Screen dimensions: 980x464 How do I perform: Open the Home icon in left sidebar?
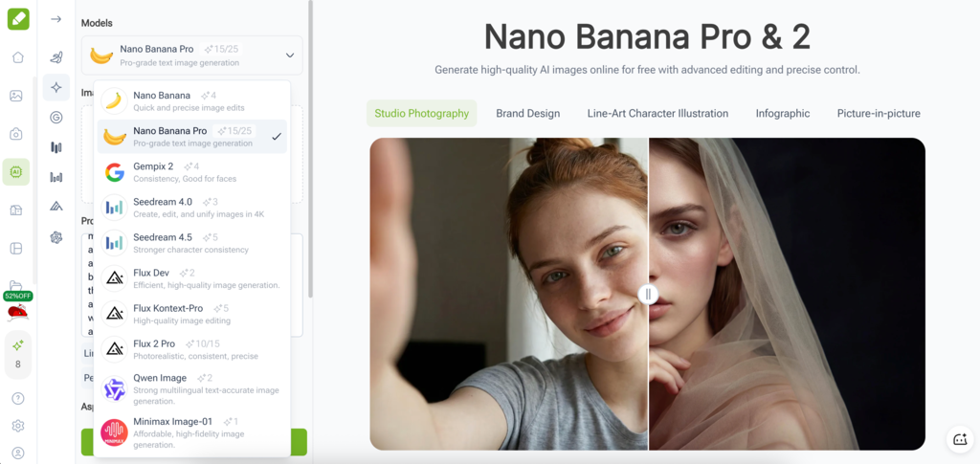[x=17, y=57]
